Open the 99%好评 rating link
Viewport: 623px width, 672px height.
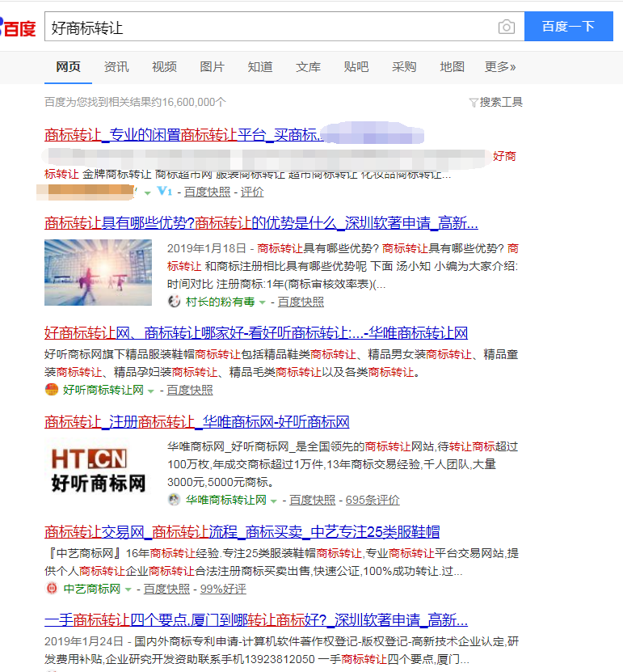point(223,589)
